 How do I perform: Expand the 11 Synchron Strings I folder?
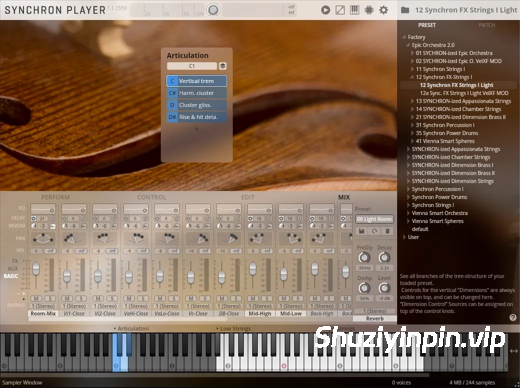click(x=412, y=69)
